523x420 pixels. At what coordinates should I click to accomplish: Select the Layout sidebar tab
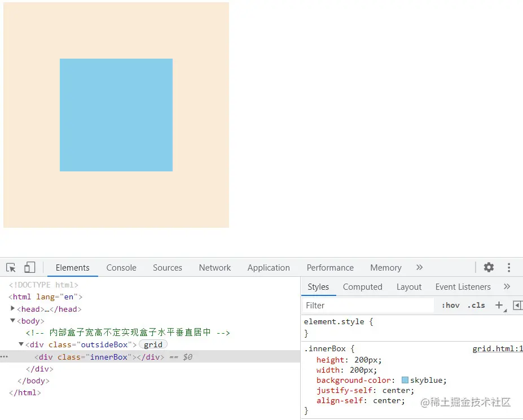click(x=409, y=286)
